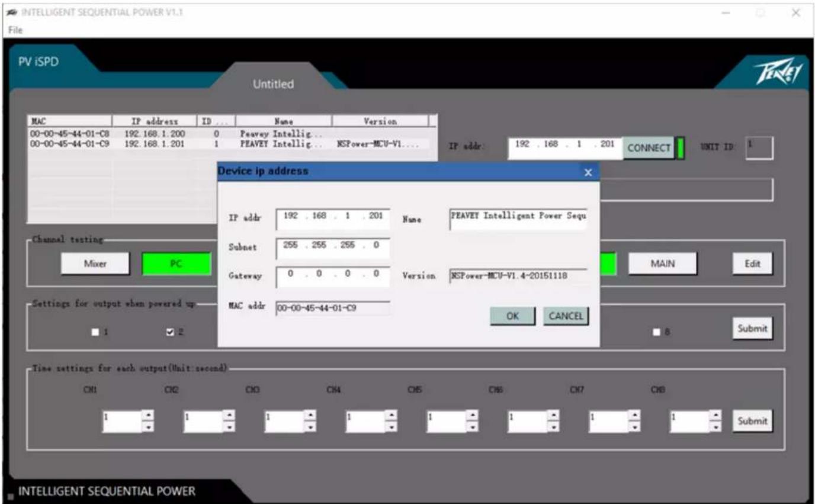Click the CH5 time value field
The width and height of the screenshot is (815, 504).
click(x=447, y=421)
